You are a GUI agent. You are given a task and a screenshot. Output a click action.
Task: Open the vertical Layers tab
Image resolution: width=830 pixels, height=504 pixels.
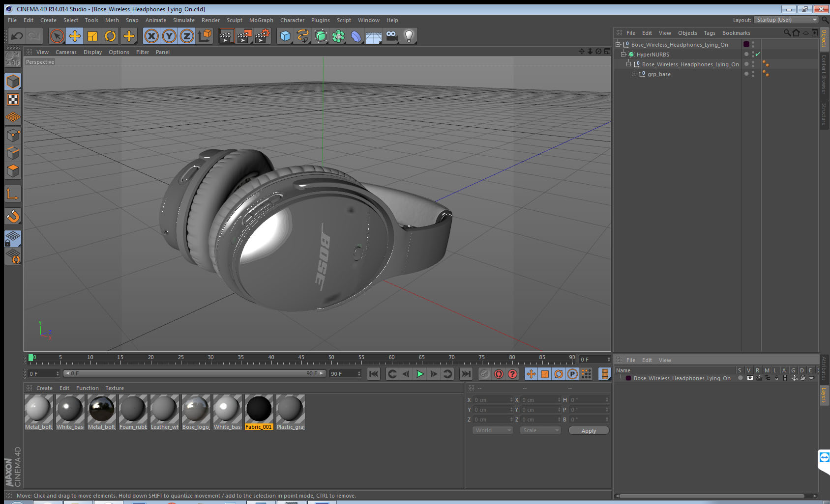[825, 394]
